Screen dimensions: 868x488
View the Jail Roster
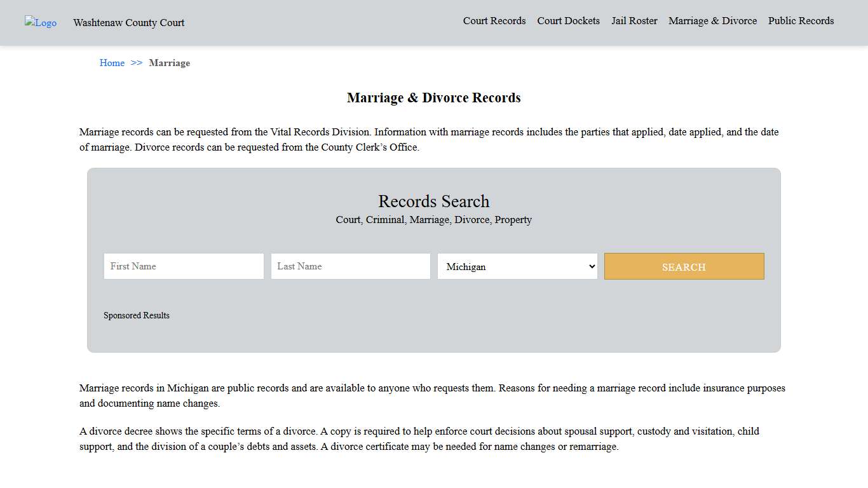tap(634, 21)
